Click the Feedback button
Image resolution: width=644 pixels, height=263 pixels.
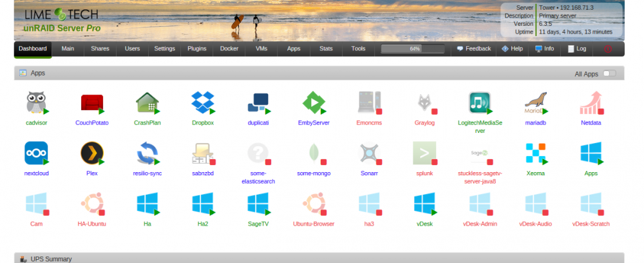point(474,48)
